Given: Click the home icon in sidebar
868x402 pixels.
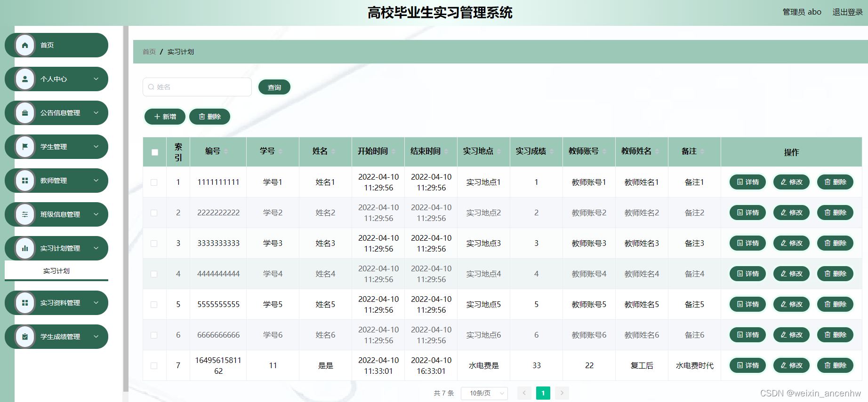Looking at the screenshot, I should point(25,45).
